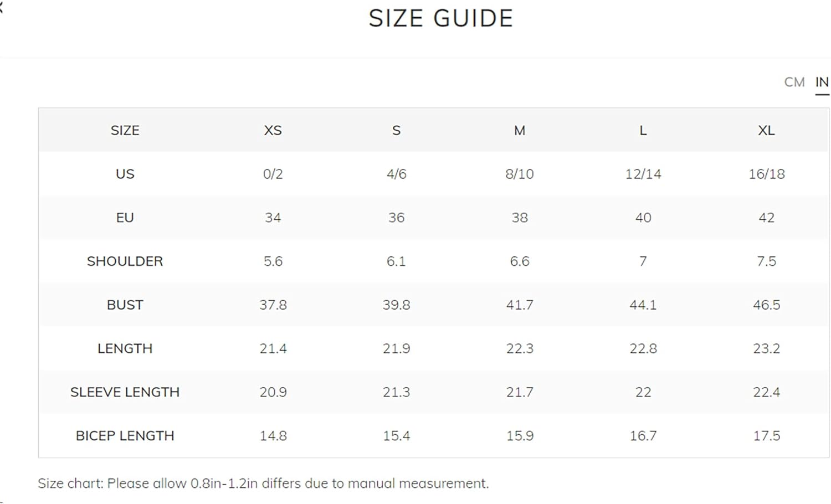This screenshot has width=831, height=504.
Task: Select the IN unit tab
Action: tap(822, 82)
